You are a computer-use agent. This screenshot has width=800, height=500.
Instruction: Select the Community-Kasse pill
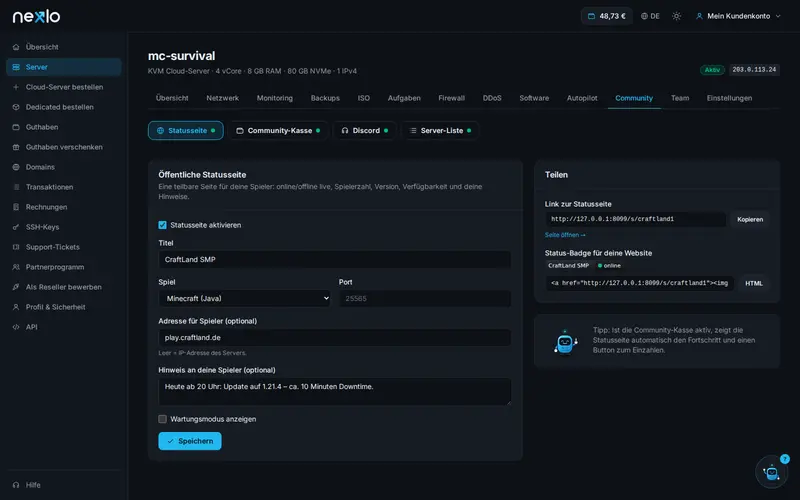(278, 131)
